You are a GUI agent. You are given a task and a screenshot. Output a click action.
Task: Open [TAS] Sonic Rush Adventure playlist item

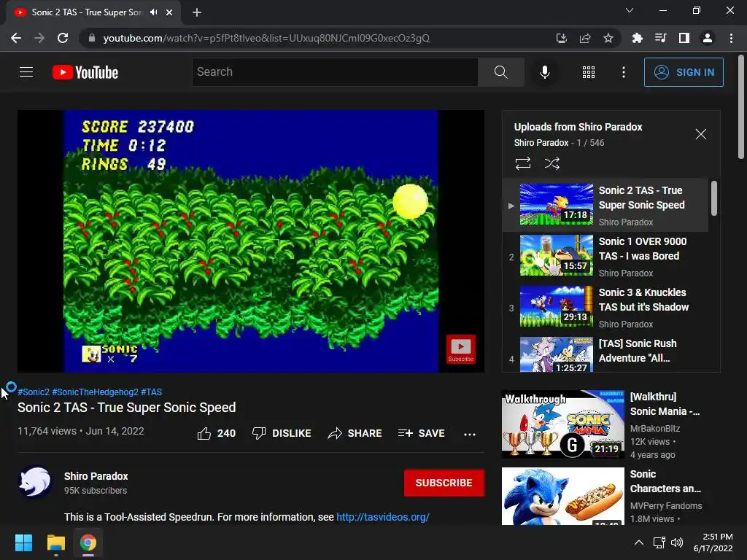click(605, 354)
